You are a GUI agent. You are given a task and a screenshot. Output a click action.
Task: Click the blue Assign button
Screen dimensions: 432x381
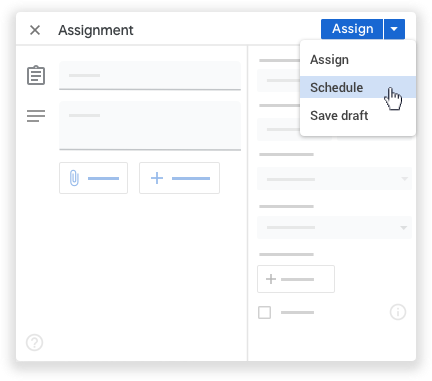(x=352, y=29)
